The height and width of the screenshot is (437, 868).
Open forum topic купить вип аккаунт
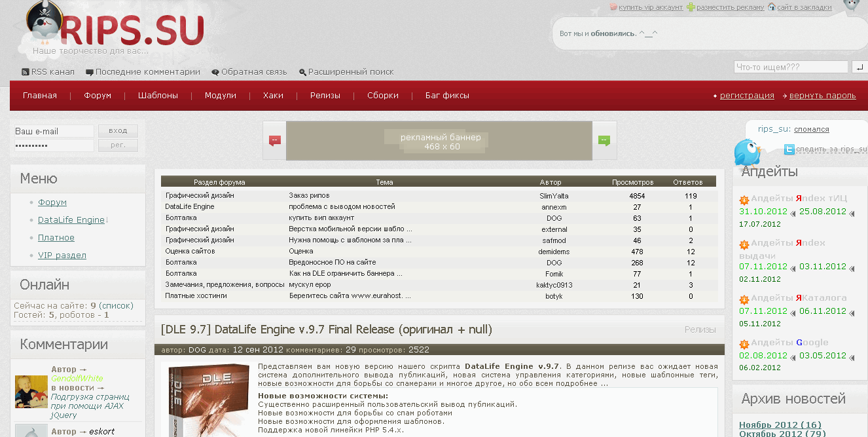tap(321, 218)
